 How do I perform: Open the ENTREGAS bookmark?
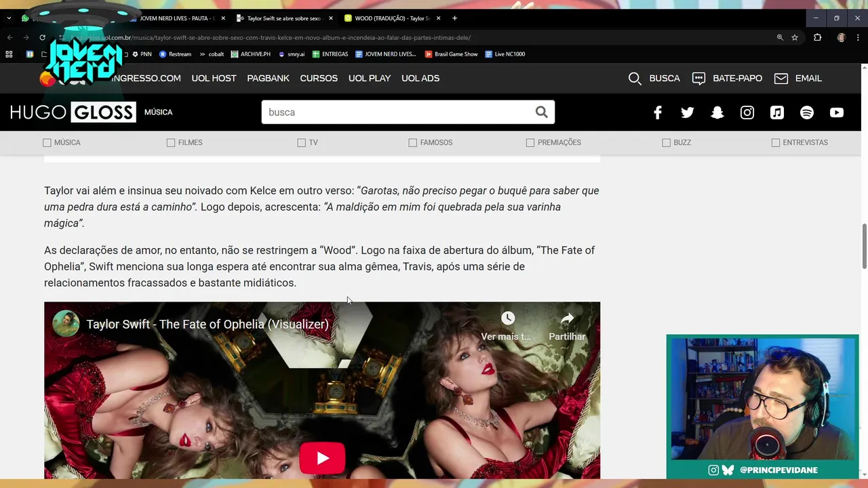(330, 54)
